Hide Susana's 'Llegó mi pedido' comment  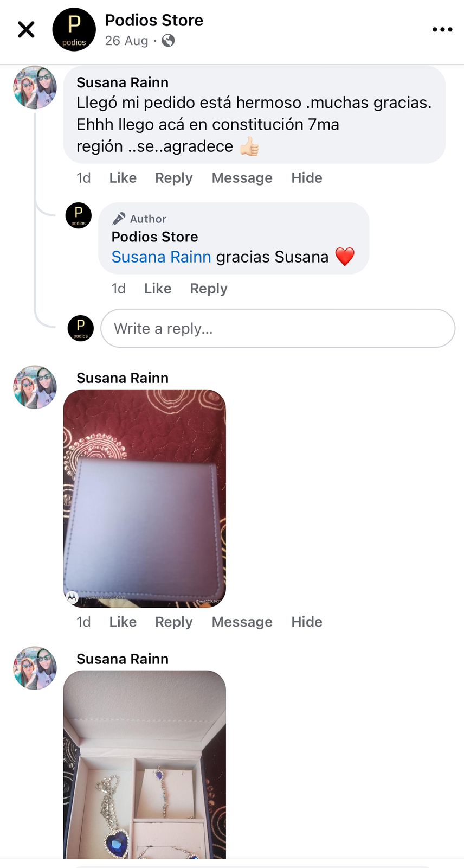pyautogui.click(x=307, y=178)
